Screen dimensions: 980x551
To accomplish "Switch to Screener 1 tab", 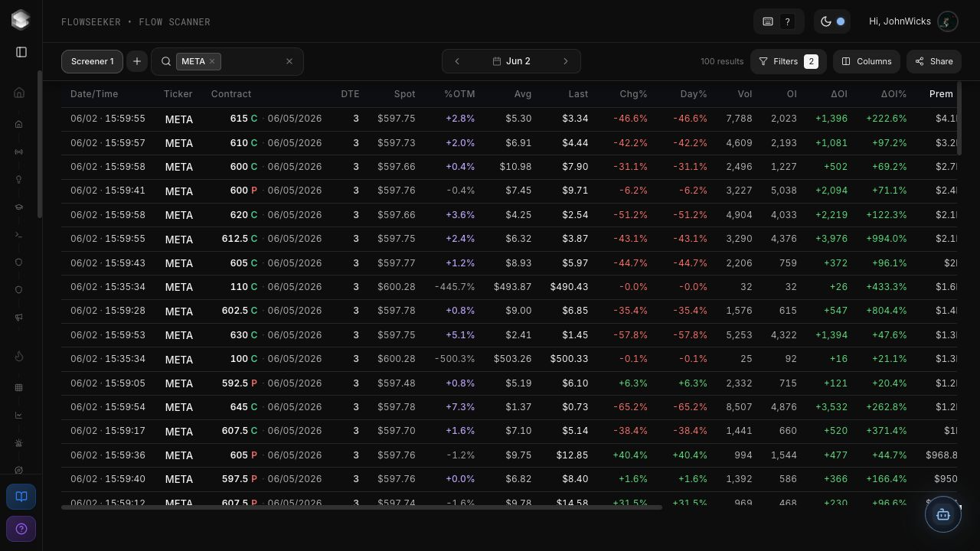I will [93, 61].
